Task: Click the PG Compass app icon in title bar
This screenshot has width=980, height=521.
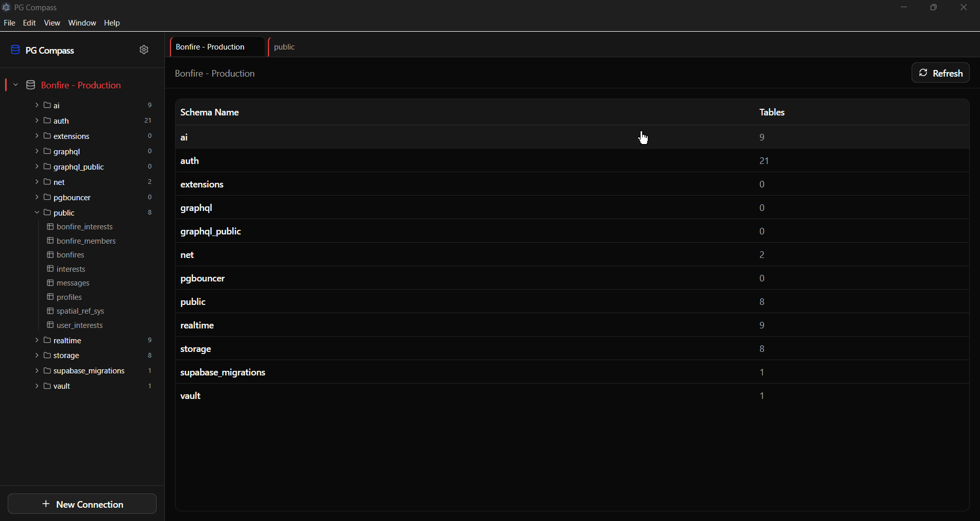Action: pos(6,7)
